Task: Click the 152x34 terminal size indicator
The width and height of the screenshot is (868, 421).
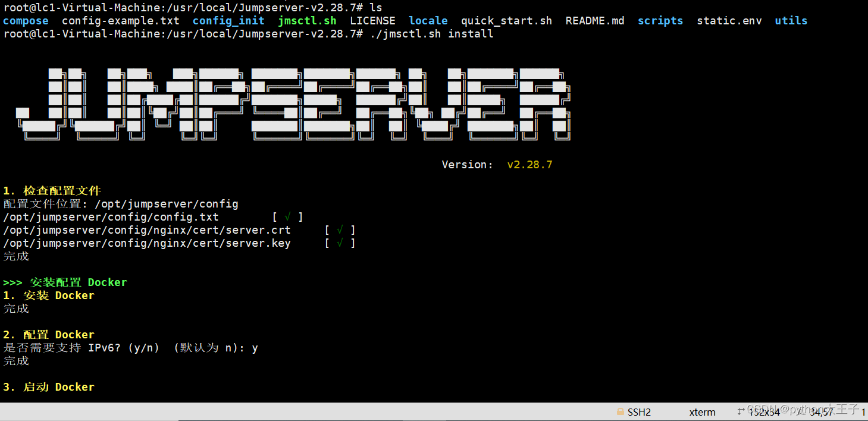Action: point(763,411)
